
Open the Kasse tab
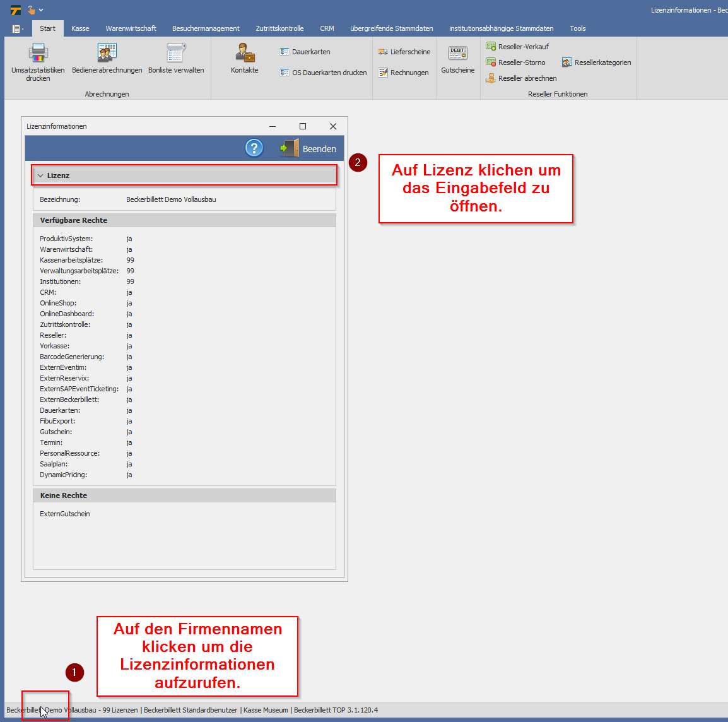(x=80, y=28)
